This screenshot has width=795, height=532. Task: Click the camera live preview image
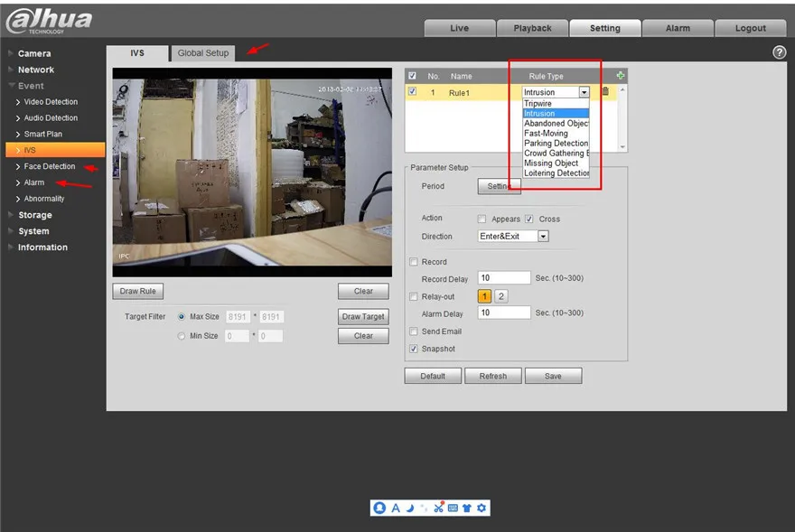[x=252, y=173]
